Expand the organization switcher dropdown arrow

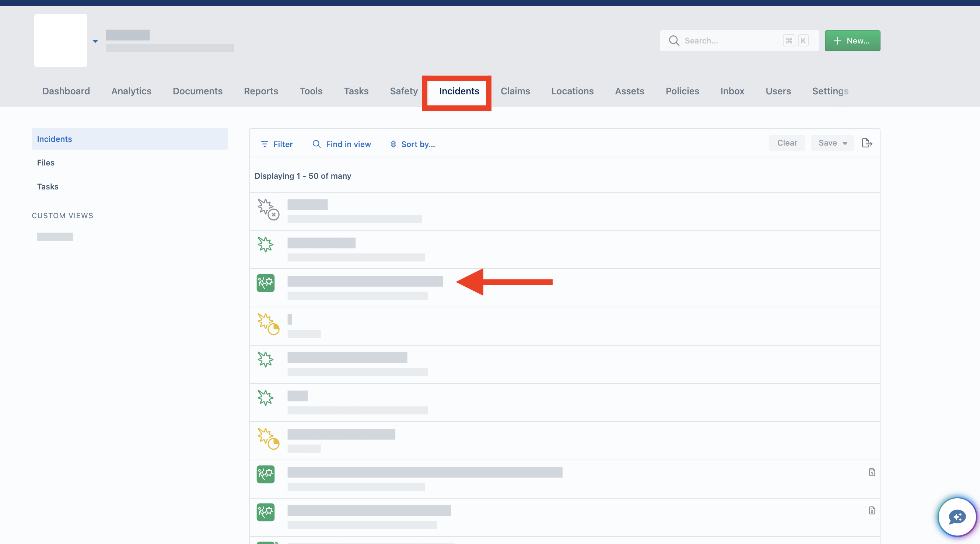(x=95, y=41)
